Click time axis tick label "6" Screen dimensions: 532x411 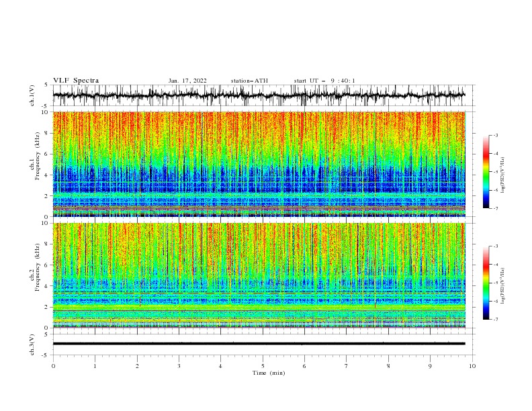coord(304,366)
